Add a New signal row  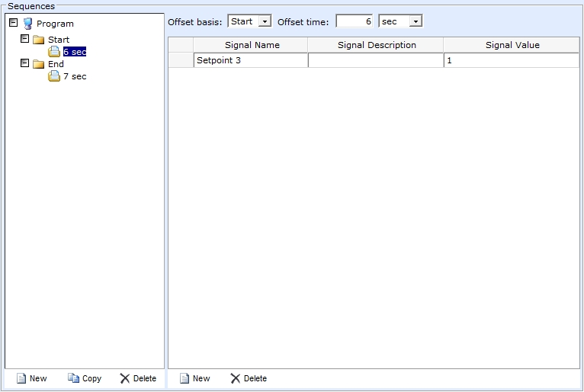click(194, 378)
